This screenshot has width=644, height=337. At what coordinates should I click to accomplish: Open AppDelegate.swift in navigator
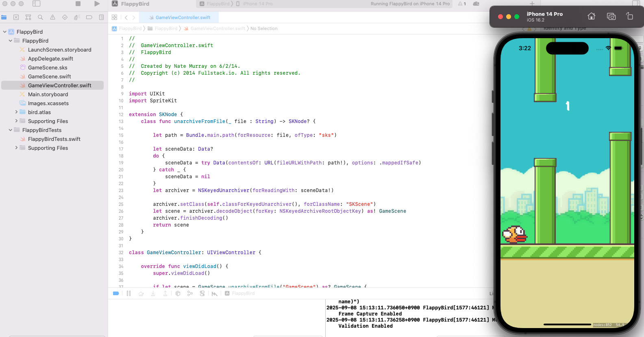point(50,58)
